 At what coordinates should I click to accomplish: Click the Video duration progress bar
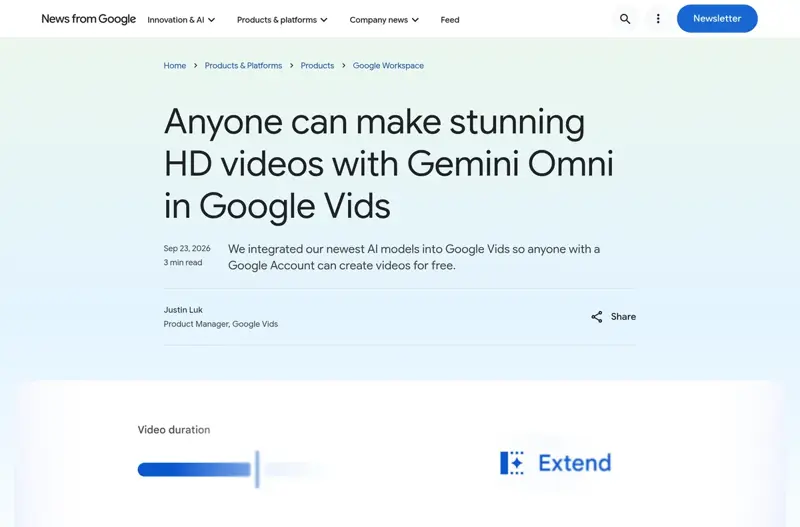[194, 469]
